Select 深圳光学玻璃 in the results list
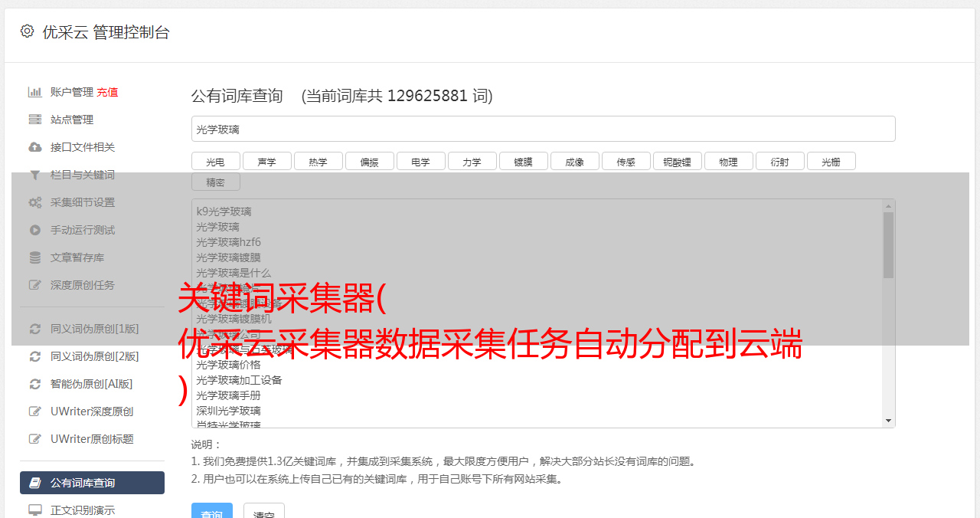This screenshot has height=518, width=980. pos(228,411)
